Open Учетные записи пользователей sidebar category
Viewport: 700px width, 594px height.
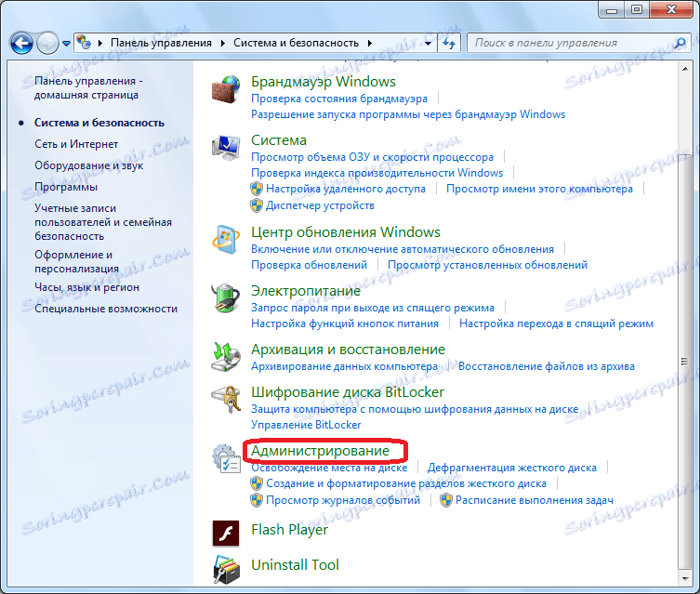(103, 222)
